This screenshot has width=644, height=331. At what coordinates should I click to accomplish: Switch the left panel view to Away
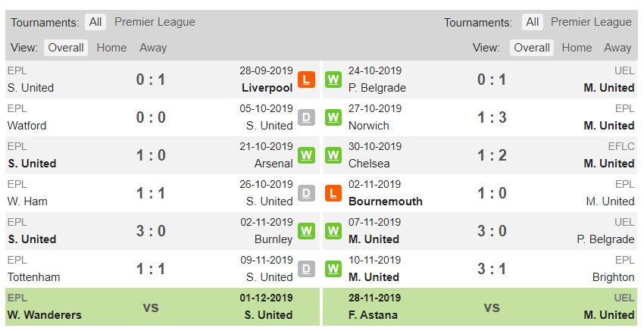(153, 48)
